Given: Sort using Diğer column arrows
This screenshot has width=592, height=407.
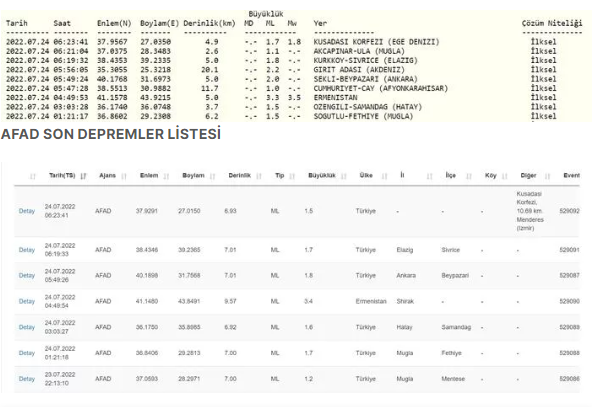Looking at the screenshot, I should 547,176.
